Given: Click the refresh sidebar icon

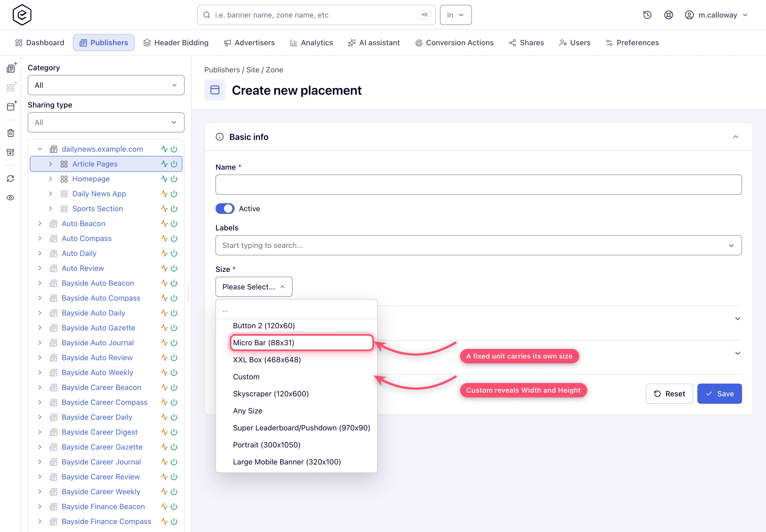Looking at the screenshot, I should [x=11, y=179].
